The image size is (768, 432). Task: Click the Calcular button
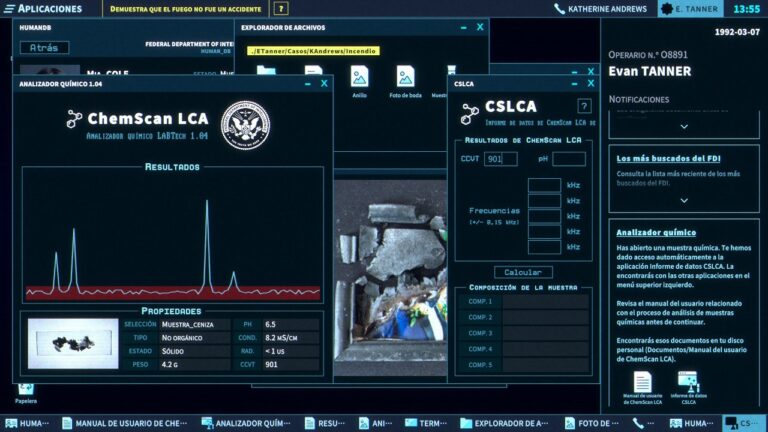point(523,272)
